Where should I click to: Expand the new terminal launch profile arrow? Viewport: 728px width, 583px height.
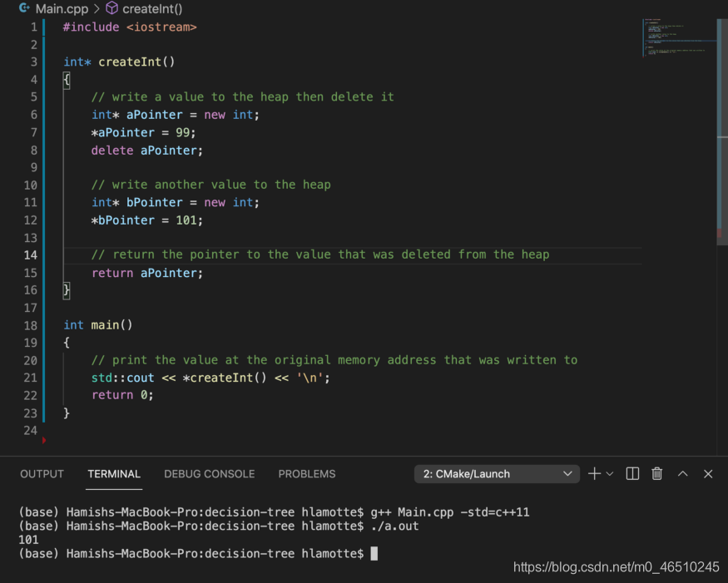[x=610, y=474]
